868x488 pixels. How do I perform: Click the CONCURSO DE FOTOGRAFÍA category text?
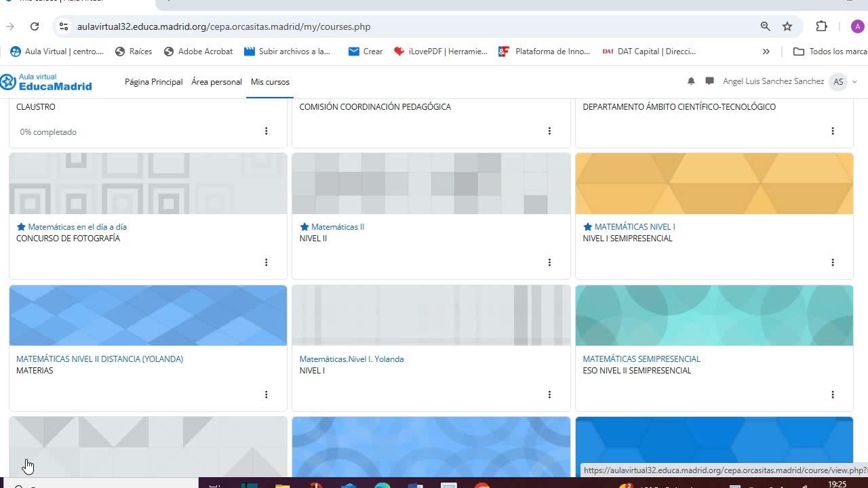(68, 239)
